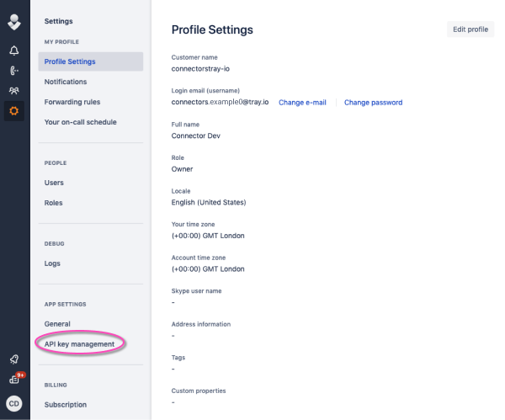Open the Teams people icon
The image size is (505, 420).
tap(14, 91)
